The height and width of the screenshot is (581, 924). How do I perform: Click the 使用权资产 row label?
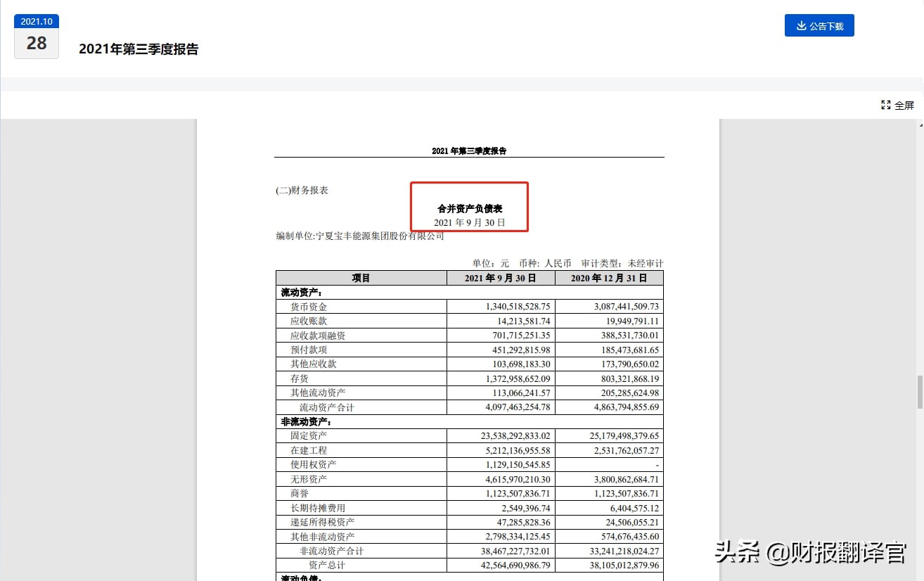[x=314, y=464]
